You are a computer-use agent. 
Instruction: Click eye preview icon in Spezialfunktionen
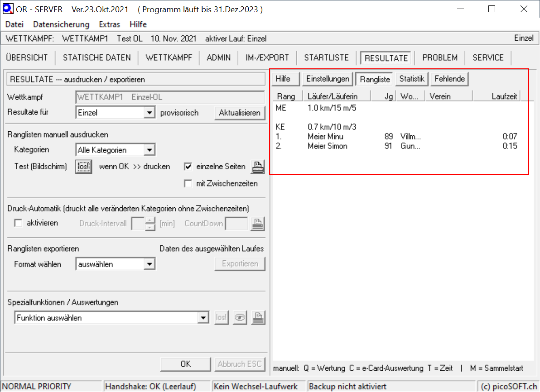click(x=240, y=318)
